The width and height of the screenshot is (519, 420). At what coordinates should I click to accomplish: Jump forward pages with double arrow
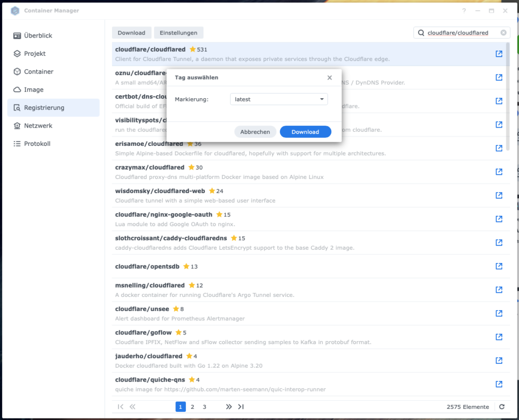pos(229,407)
